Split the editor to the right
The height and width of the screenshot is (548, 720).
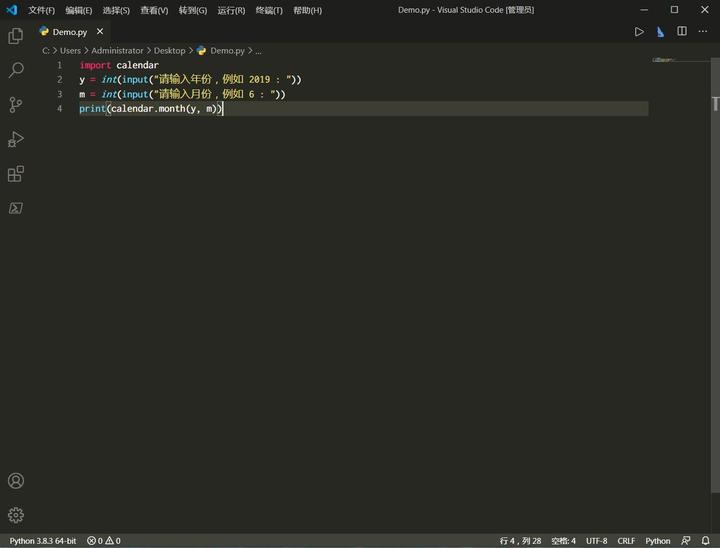pyautogui.click(x=682, y=31)
